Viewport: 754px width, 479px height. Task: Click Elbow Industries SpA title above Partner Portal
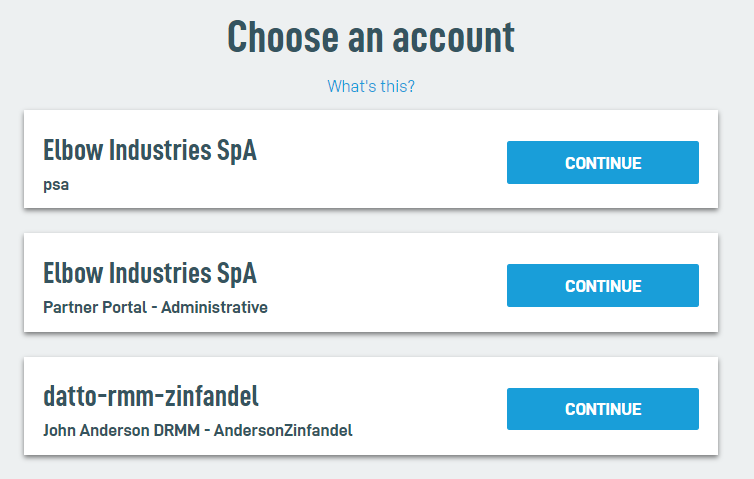click(x=150, y=273)
